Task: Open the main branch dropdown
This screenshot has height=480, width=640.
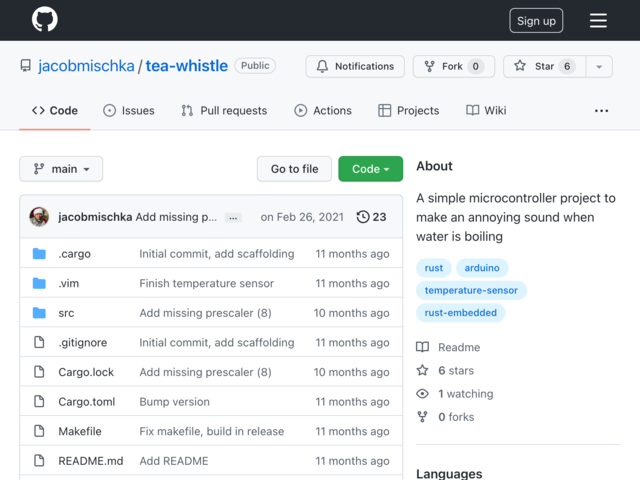Action: pyautogui.click(x=61, y=169)
